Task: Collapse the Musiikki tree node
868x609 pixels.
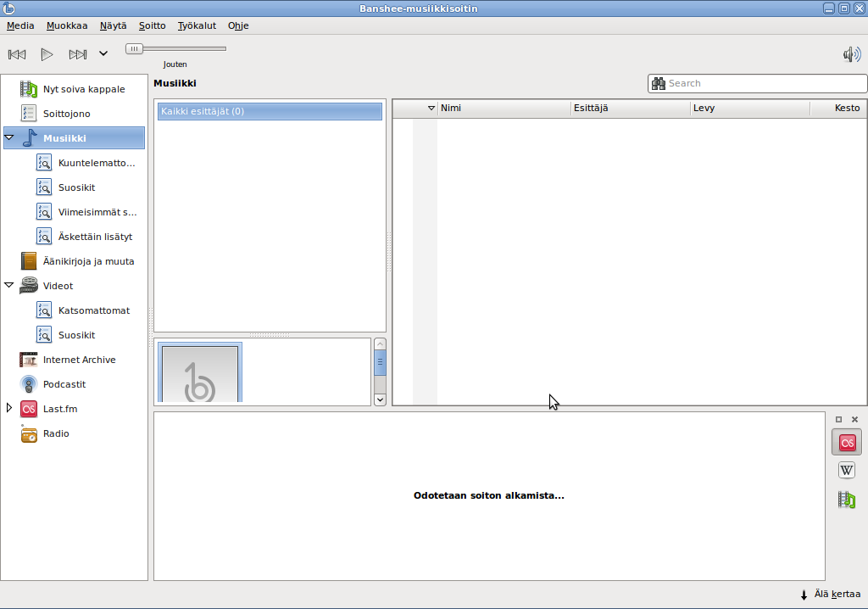Action: (x=9, y=137)
